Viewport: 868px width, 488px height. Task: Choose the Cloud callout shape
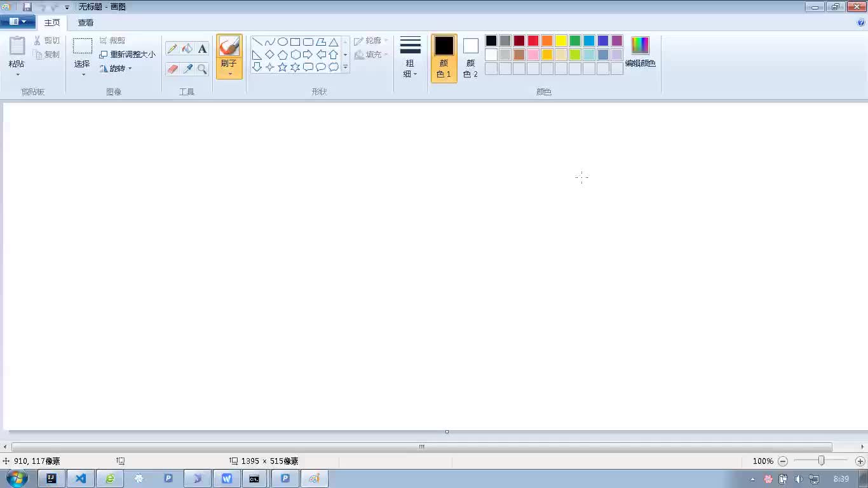[334, 67]
